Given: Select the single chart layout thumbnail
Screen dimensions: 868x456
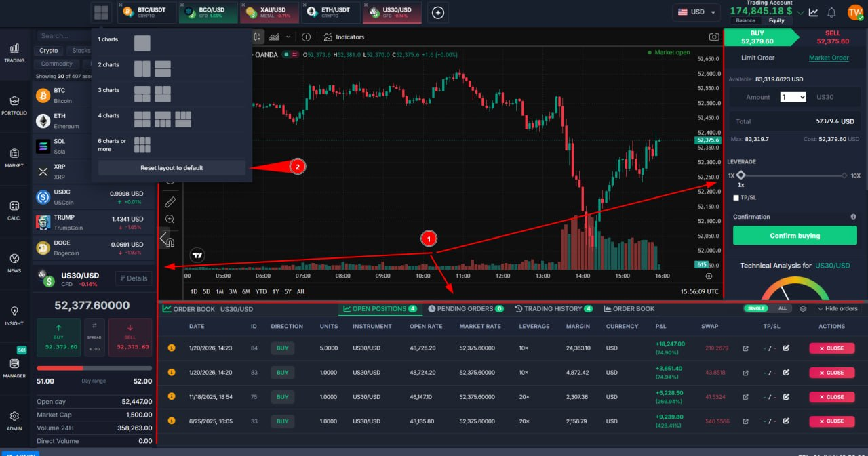Looking at the screenshot, I should [x=142, y=43].
